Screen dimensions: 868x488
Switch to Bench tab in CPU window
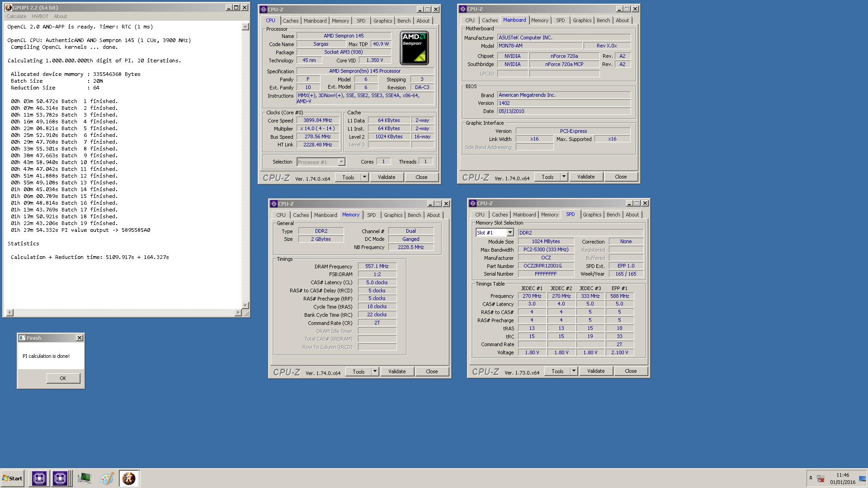[404, 21]
